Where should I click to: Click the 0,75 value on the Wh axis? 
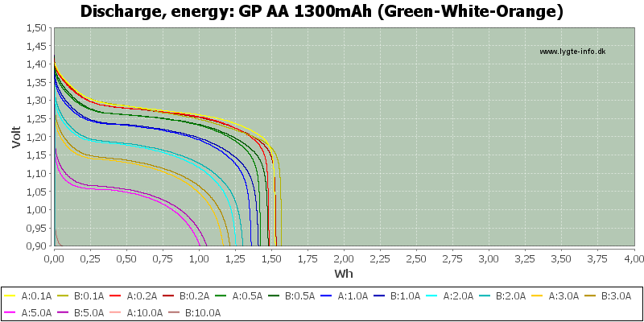pos(163,258)
